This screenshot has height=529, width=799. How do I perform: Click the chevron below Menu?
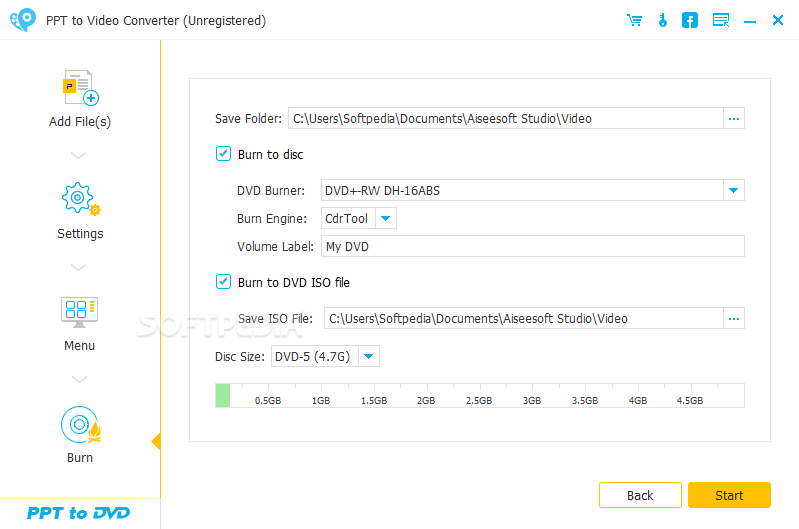[78, 379]
